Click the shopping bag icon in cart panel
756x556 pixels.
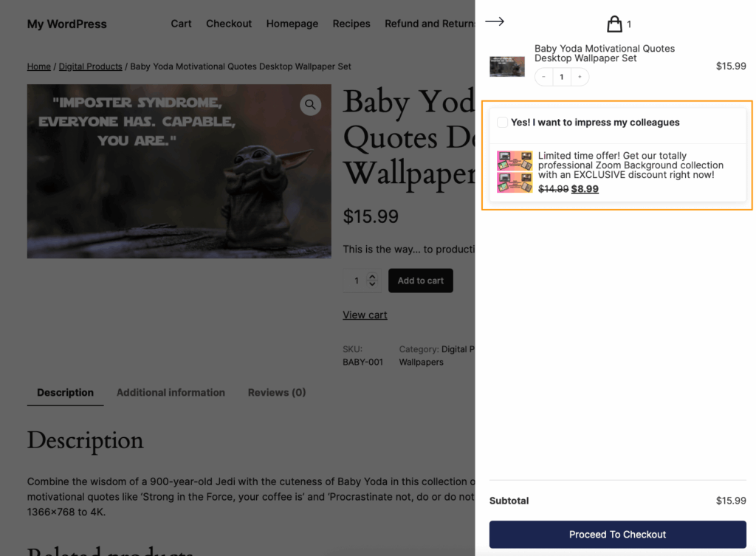(614, 24)
